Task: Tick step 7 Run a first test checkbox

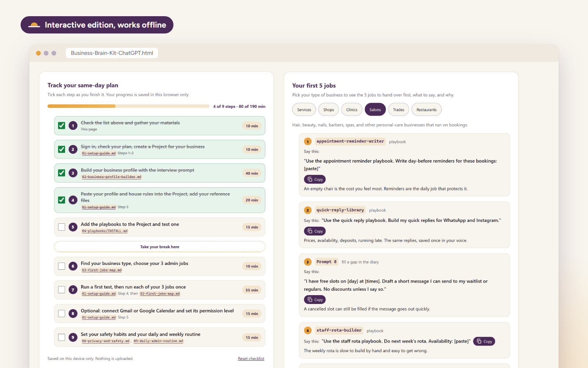Action: coord(62,290)
